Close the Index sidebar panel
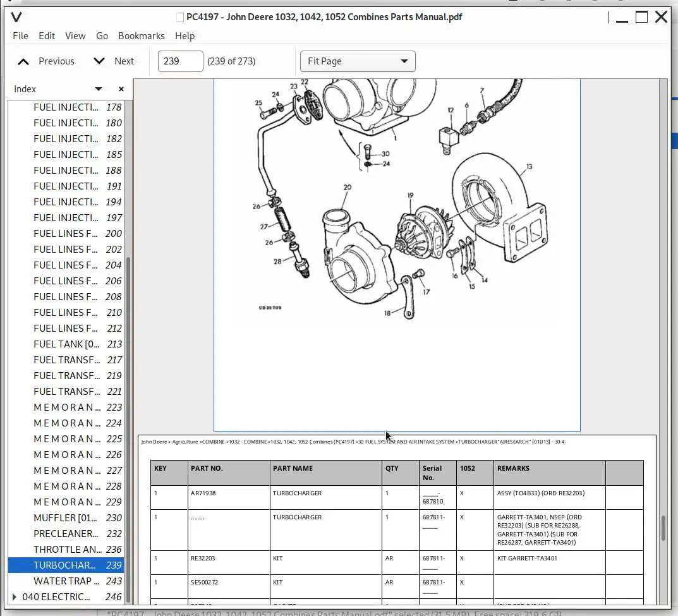Screen dimensions: 678x616 (121, 89)
